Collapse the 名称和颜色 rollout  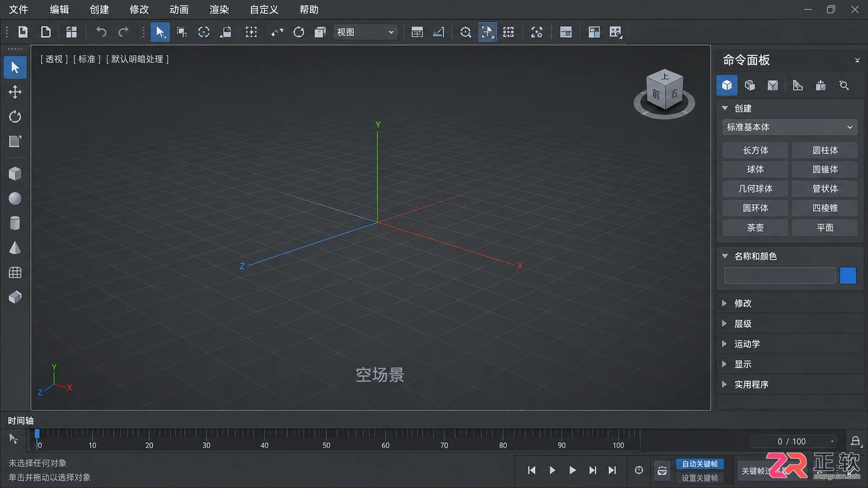725,256
